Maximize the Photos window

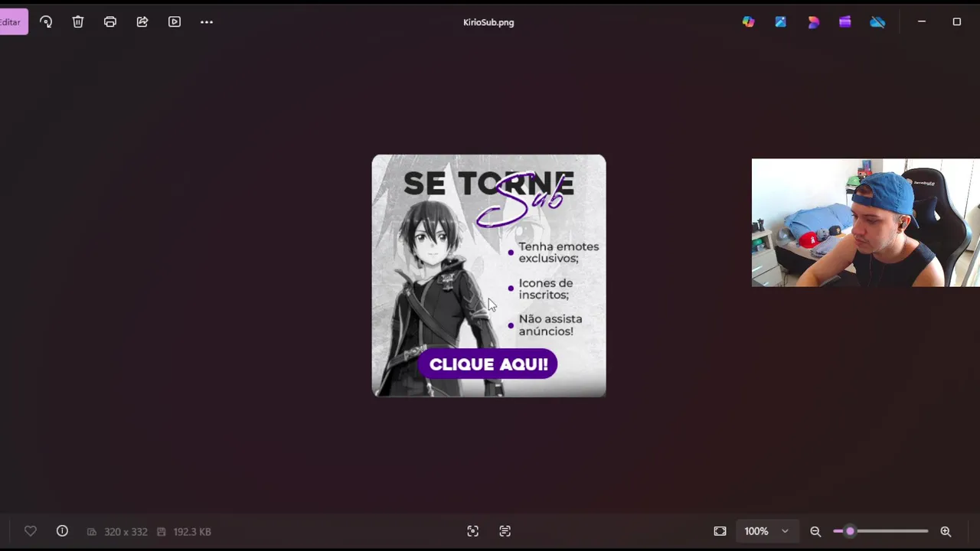click(x=956, y=22)
